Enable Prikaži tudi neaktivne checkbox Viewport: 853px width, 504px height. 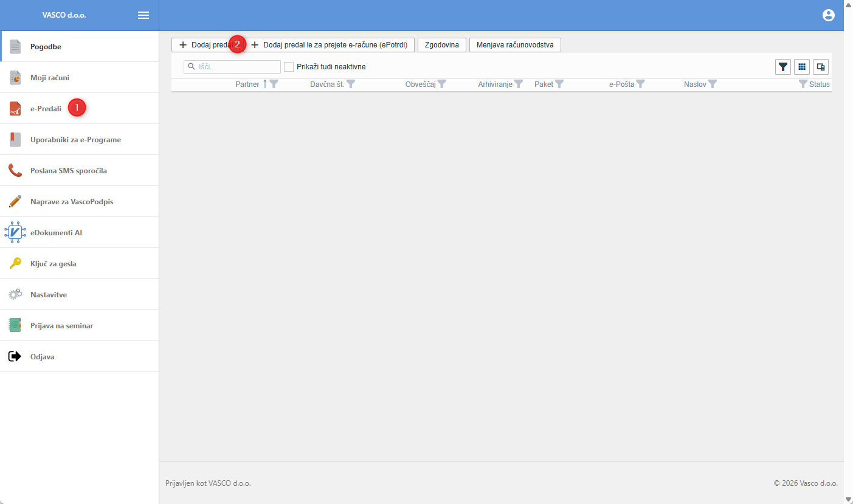tap(289, 67)
